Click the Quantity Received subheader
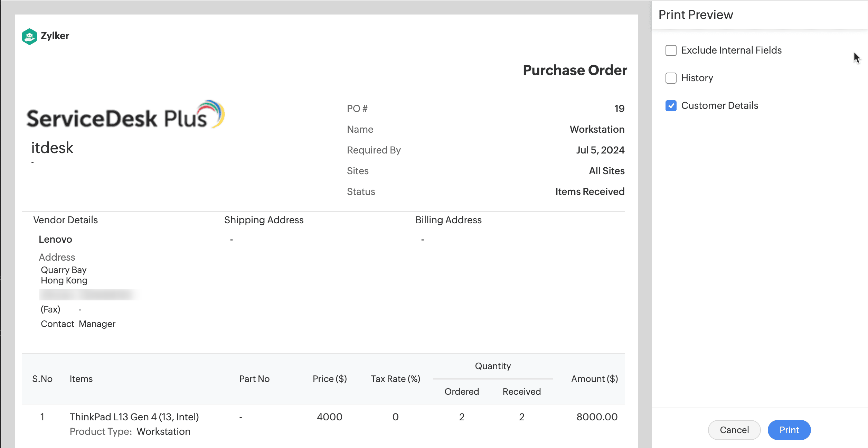The height and width of the screenshot is (448, 868). 521,392
